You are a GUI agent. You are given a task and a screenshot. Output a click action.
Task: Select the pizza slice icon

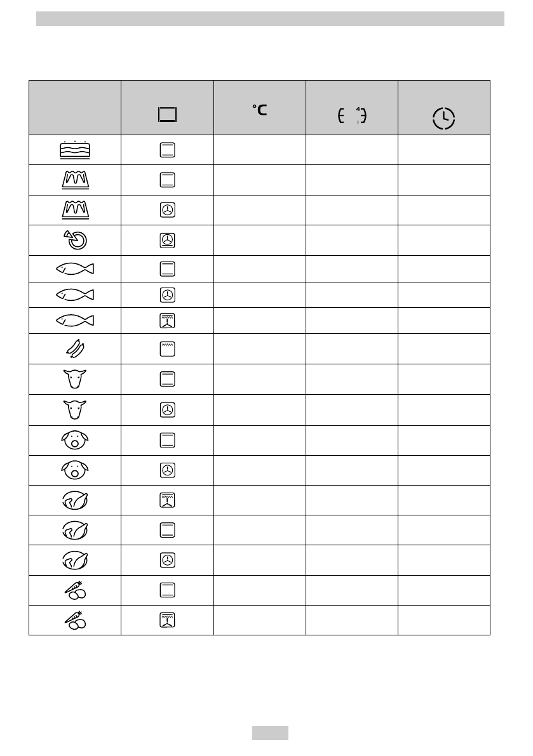75,240
